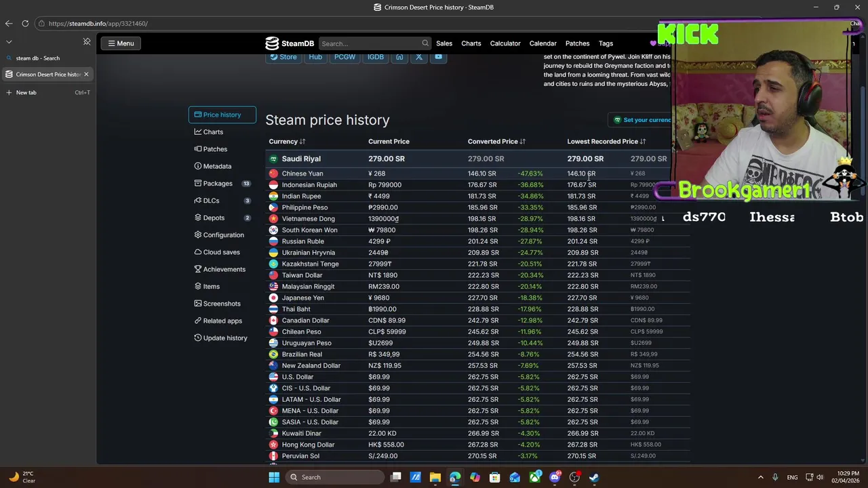Select the Achievements sidebar tab

click(x=222, y=269)
